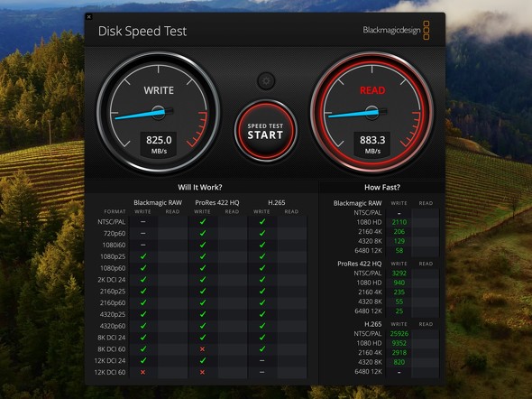Screen dimensions: 532x399
Task: Click H.265 checkmark in NTSC/PAL row
Action: (x=261, y=221)
